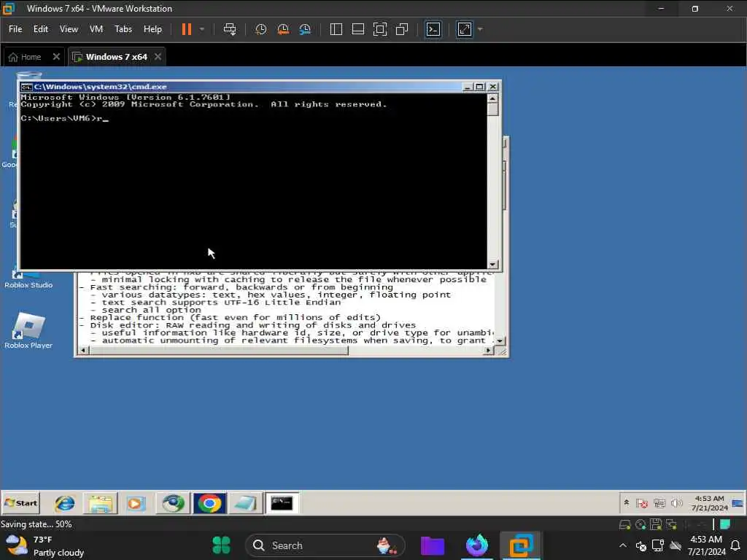Open host notification bell

click(735, 545)
